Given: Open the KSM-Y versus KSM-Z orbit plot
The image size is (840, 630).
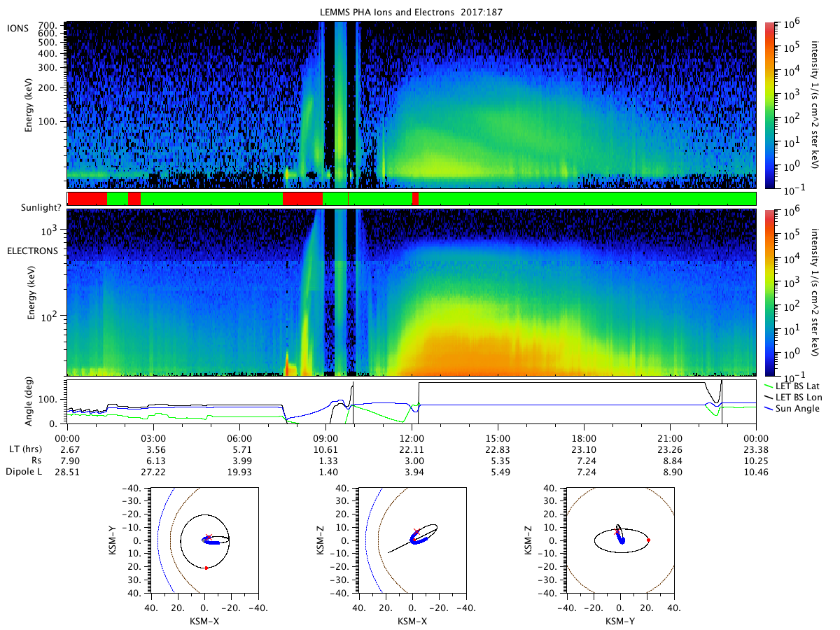Looking at the screenshot, I should (x=620, y=540).
